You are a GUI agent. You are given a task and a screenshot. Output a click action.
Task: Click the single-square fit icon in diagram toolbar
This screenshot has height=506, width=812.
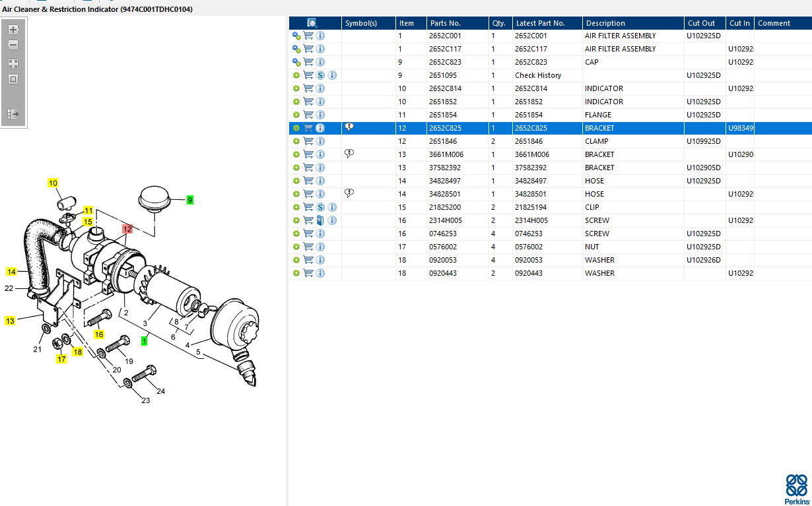click(13, 79)
